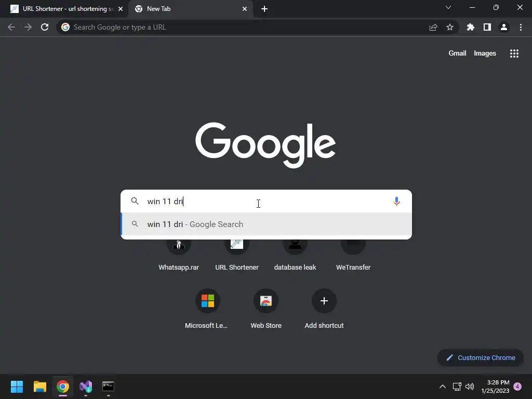The image size is (532, 399).
Task: Open the Images link
Action: (x=485, y=54)
